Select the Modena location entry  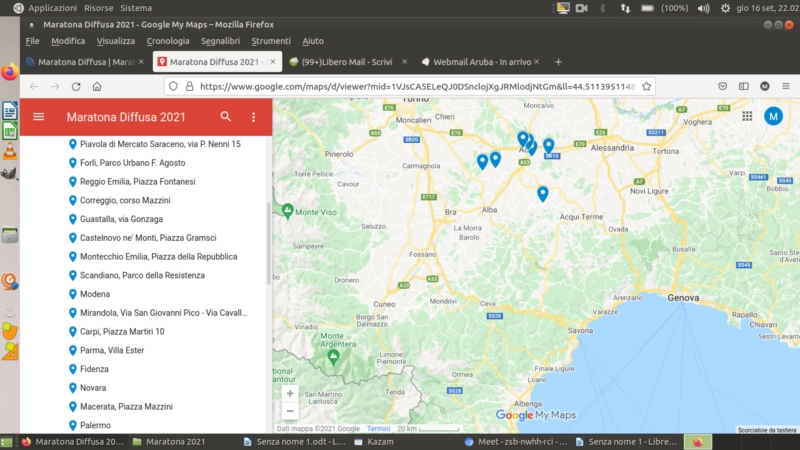pyautogui.click(x=95, y=294)
